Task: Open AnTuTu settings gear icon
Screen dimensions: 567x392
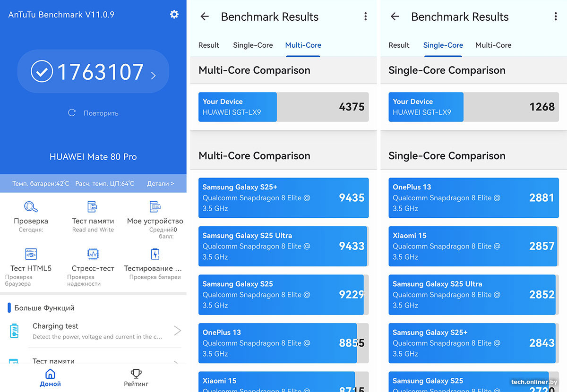Action: 174,15
